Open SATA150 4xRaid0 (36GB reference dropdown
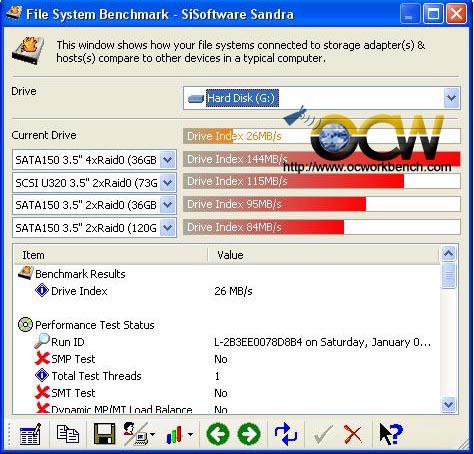Screen dimensions: 474x454 [168, 160]
